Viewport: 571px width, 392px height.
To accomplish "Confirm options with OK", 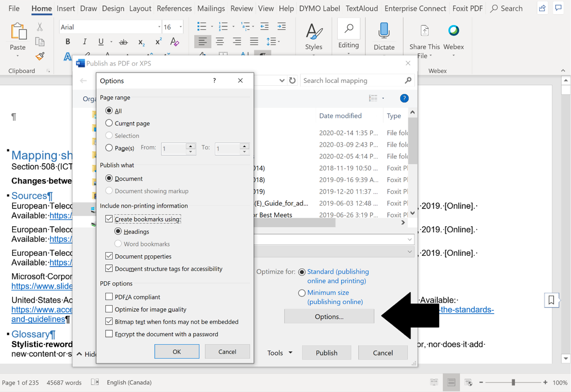I will point(177,351).
